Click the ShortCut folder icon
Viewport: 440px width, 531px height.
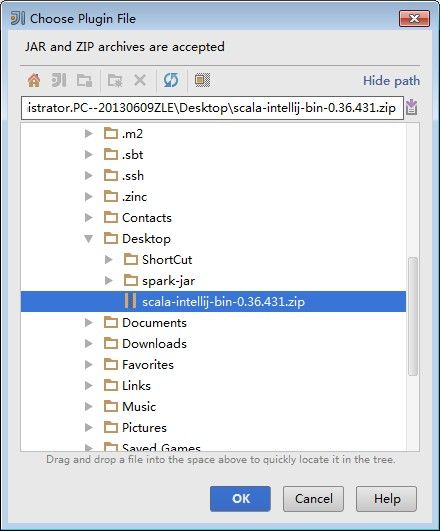point(131,259)
